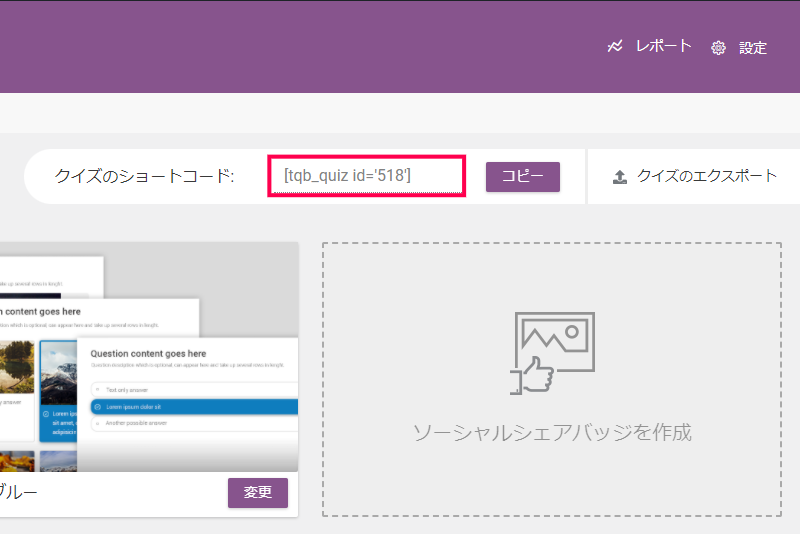
Task: Click the クイズのエクスポート link text
Action: [x=707, y=176]
